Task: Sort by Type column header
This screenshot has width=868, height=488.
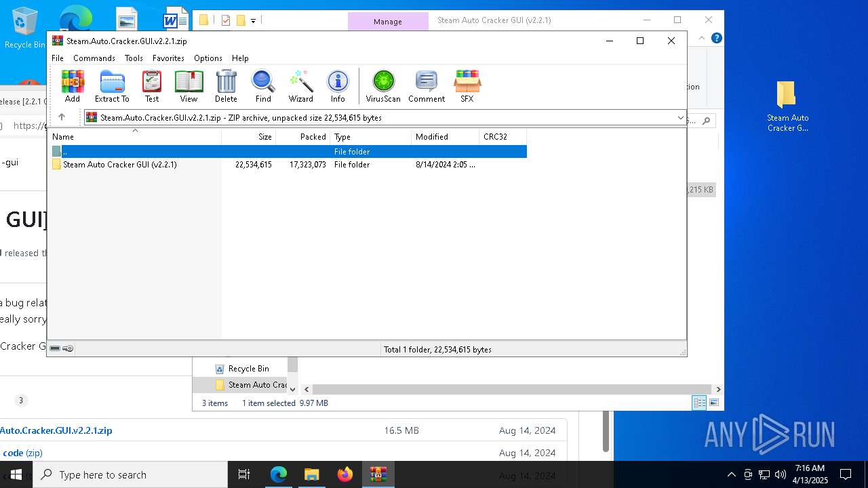Action: 371,137
